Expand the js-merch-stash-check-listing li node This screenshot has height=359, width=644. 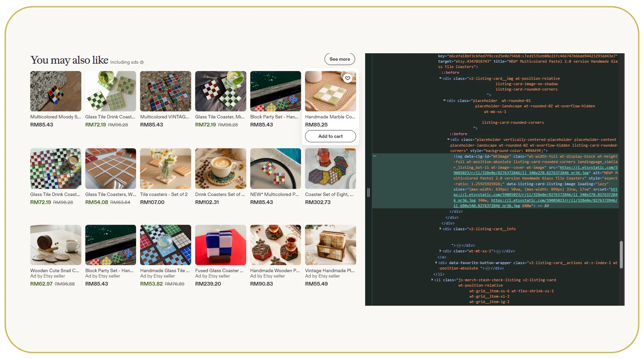tap(432, 280)
